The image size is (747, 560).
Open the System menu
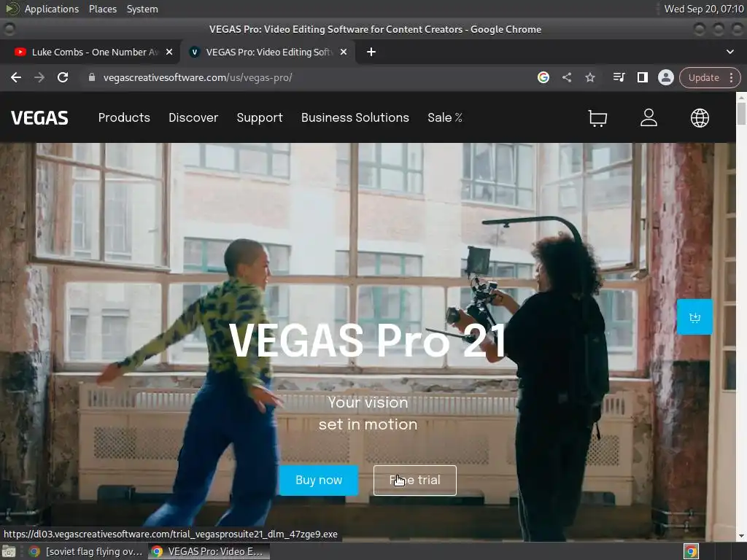point(142,9)
